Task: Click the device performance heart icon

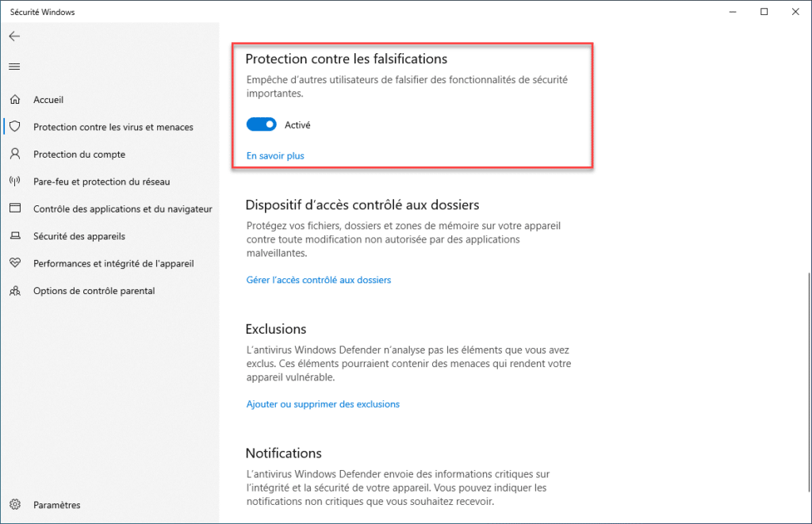Action: point(14,263)
